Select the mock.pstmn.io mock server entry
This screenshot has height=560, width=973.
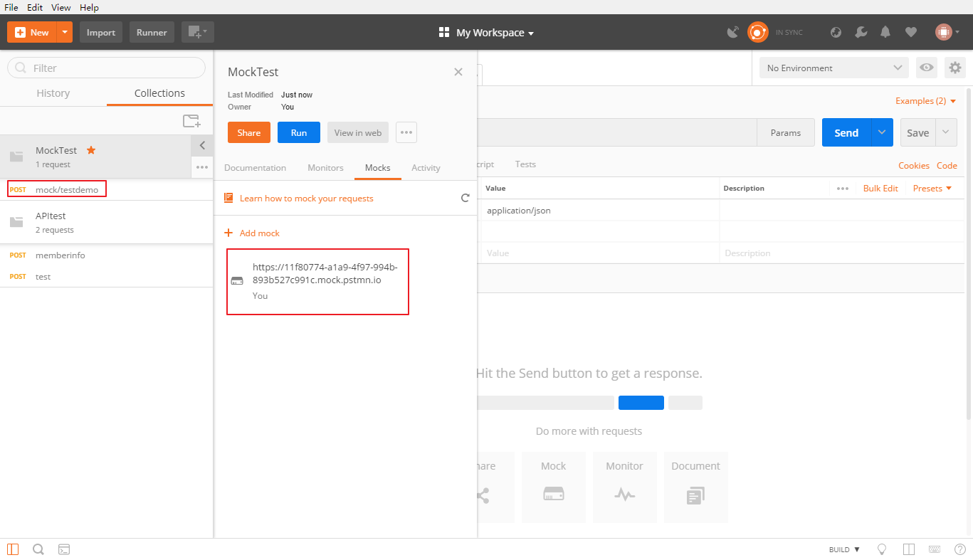click(317, 281)
